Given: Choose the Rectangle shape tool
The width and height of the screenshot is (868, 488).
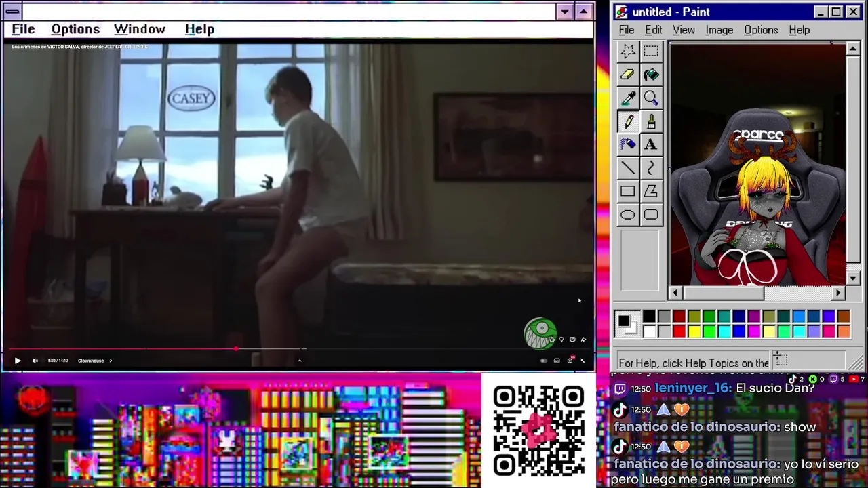Looking at the screenshot, I should [x=628, y=192].
